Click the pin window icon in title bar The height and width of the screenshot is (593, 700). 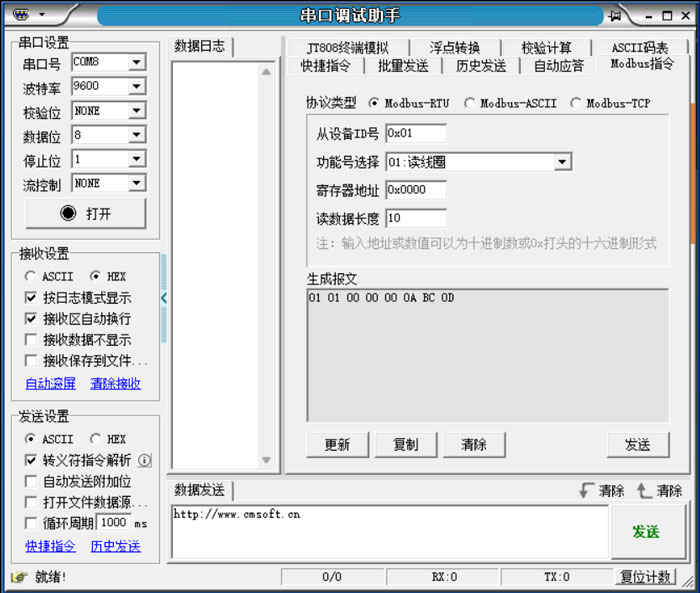pyautogui.click(x=617, y=15)
